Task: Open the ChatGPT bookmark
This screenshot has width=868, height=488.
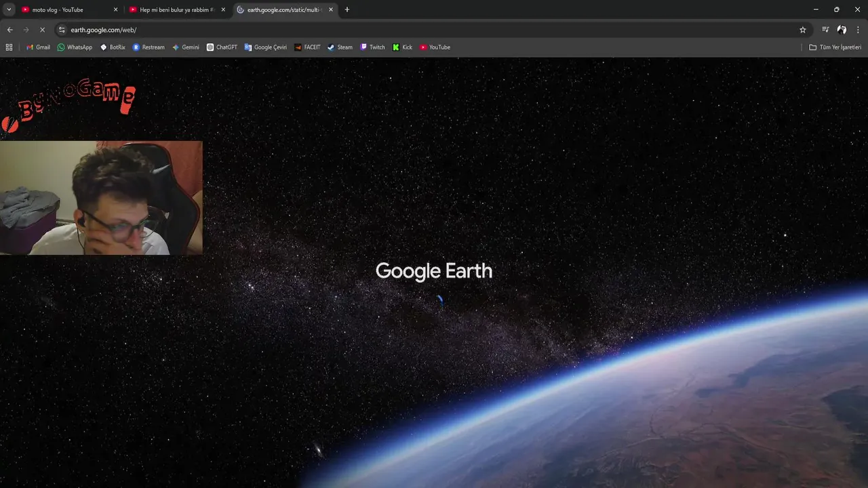Action: 222,47
